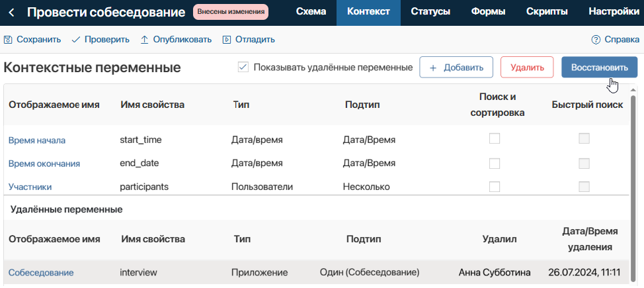Viewport: 644px width, 288px height.
Task: Click the Удалённые переменные section heading
Action: [x=67, y=209]
